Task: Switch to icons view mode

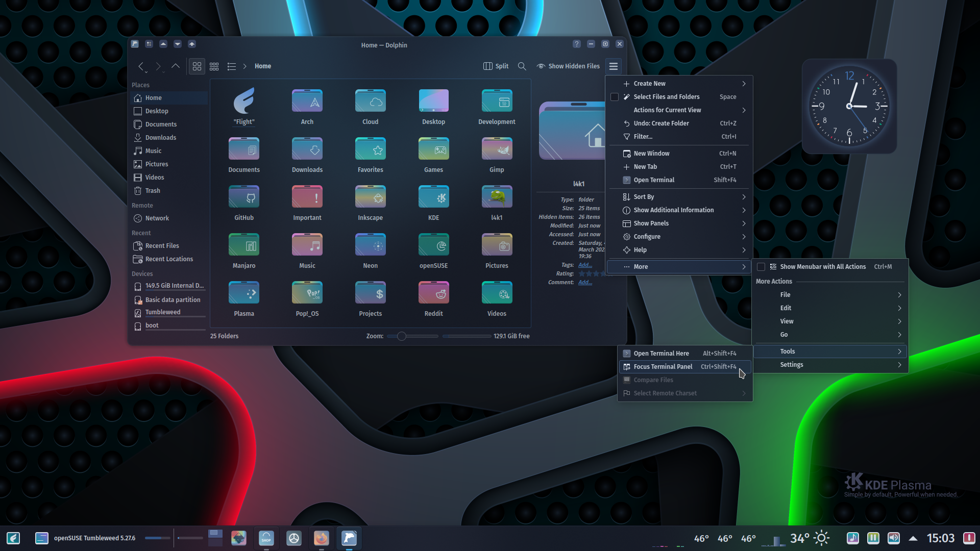Action: 197,66
